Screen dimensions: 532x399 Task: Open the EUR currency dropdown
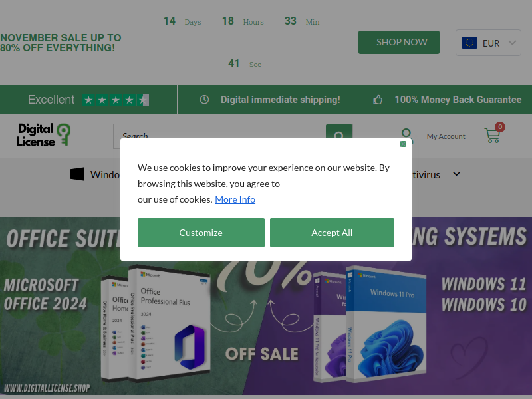tap(488, 43)
